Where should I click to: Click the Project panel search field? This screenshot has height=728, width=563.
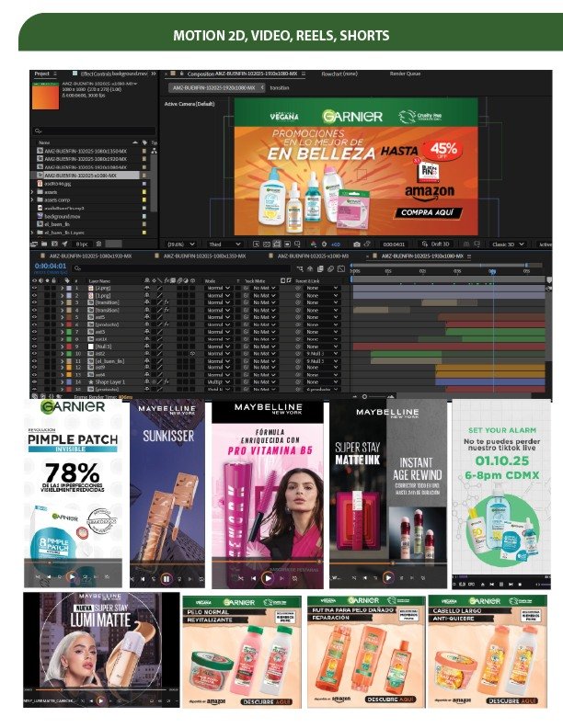(x=90, y=131)
